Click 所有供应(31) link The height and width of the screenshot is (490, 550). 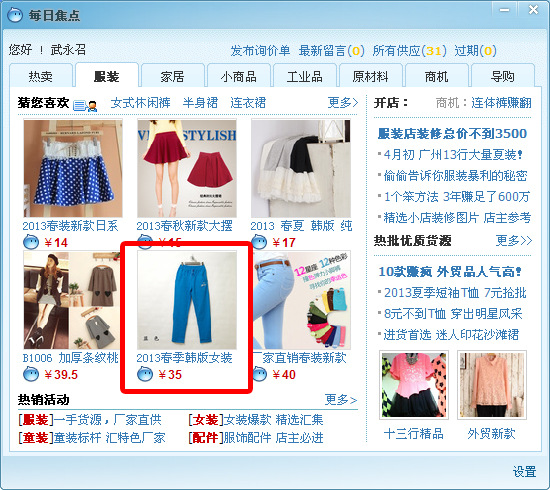(409, 51)
